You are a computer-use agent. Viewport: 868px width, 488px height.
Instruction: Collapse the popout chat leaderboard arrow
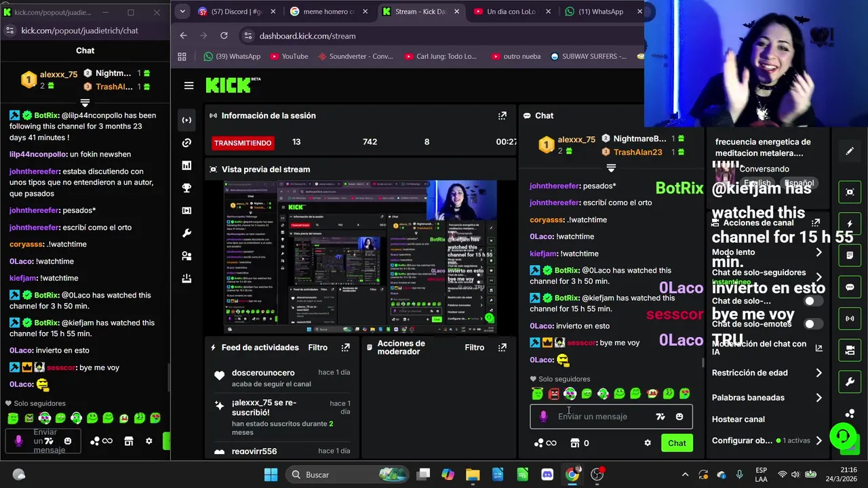(85, 103)
